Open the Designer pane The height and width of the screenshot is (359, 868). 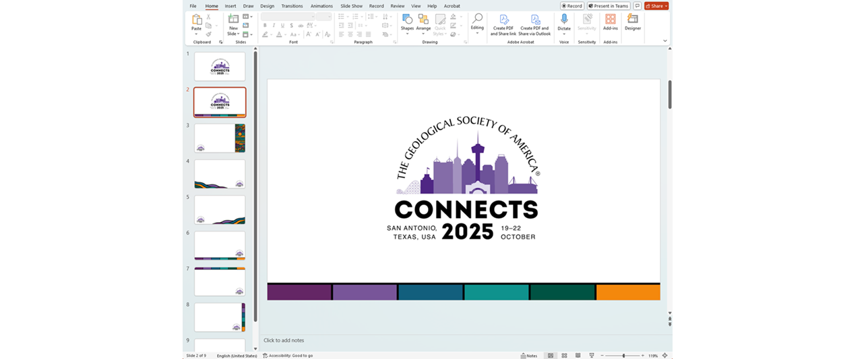click(x=632, y=20)
